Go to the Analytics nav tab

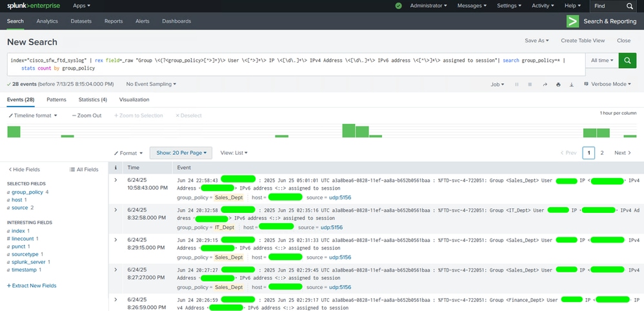point(47,21)
